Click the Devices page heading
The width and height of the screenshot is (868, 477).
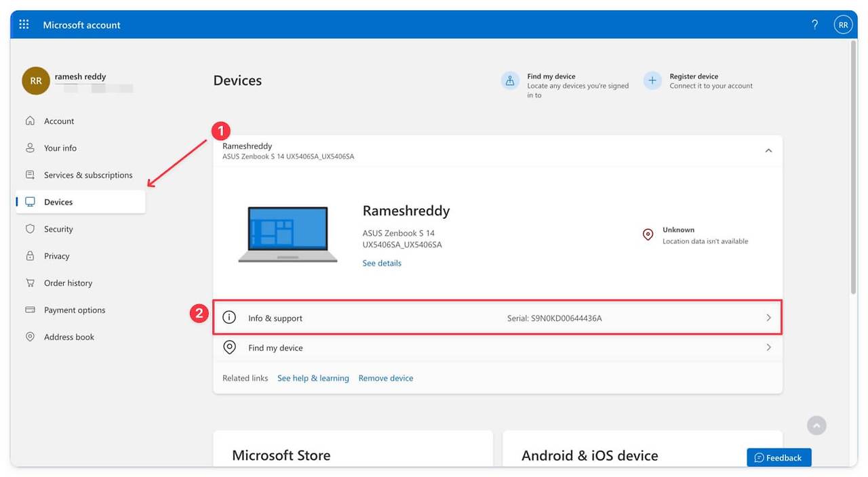(x=237, y=81)
